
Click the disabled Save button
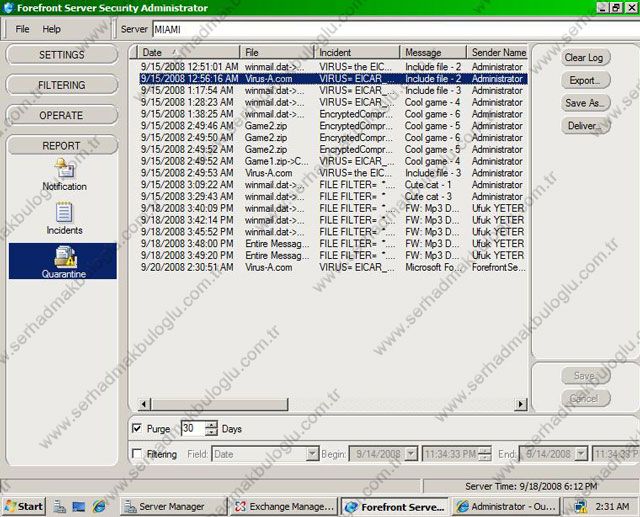point(585,375)
